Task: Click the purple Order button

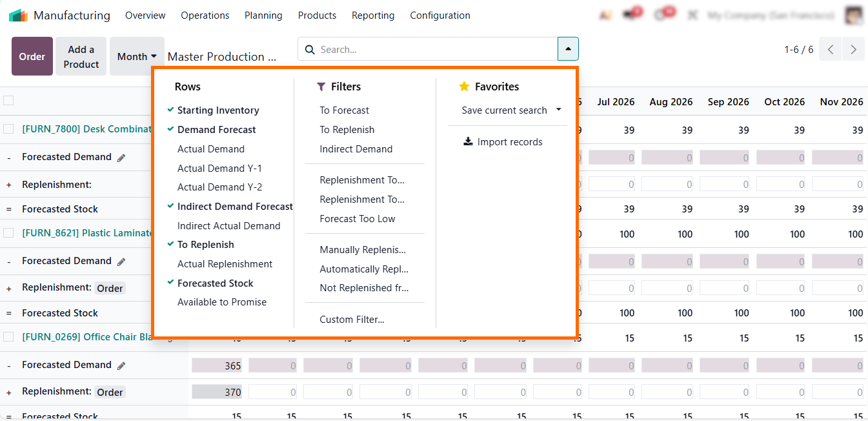Action: 32,57
